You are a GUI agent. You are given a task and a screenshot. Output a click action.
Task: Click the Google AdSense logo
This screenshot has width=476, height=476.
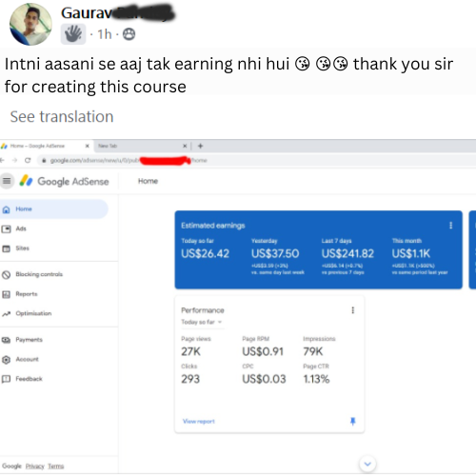[x=64, y=181]
